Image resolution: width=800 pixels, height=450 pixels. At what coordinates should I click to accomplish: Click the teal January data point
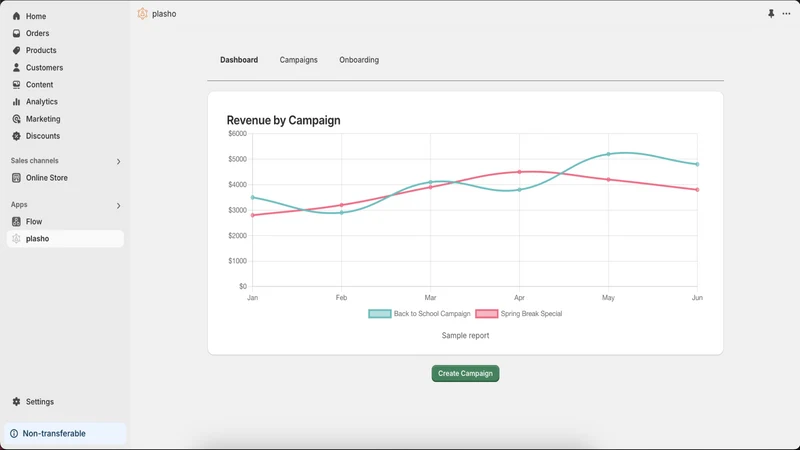(253, 197)
